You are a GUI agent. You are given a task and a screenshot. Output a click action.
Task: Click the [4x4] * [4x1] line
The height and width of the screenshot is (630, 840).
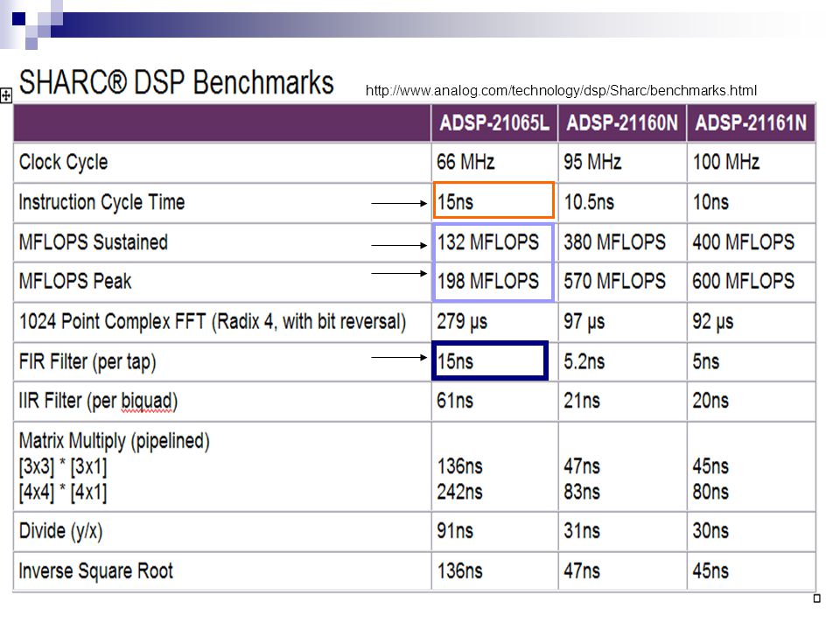coord(63,492)
